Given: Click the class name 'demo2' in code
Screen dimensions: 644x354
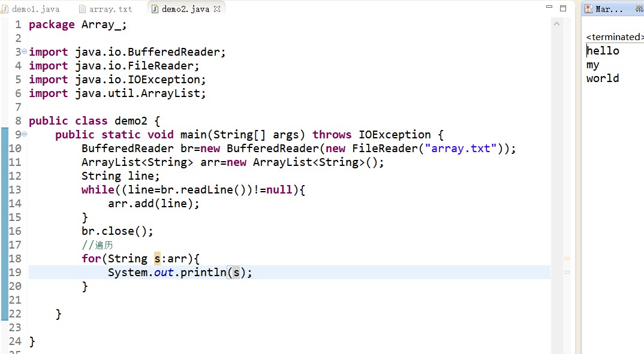Looking at the screenshot, I should pos(131,121).
